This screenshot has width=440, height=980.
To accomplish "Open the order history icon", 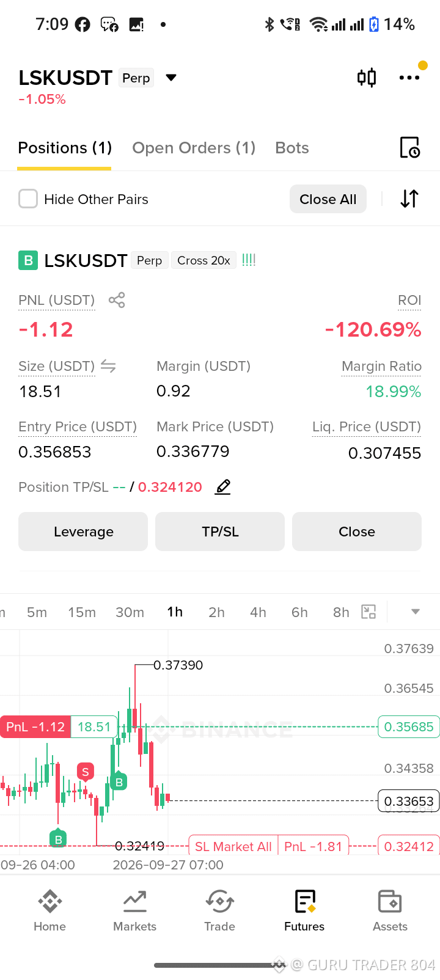I will tap(409, 148).
